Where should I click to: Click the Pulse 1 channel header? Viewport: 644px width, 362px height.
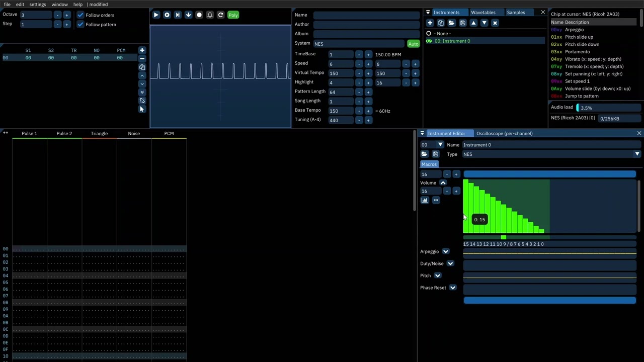point(29,134)
